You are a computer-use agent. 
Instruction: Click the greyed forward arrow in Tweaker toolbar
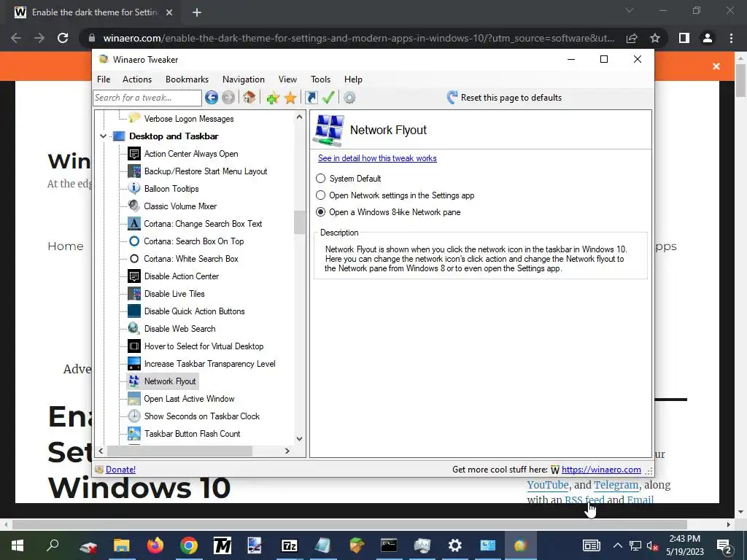pyautogui.click(x=228, y=98)
